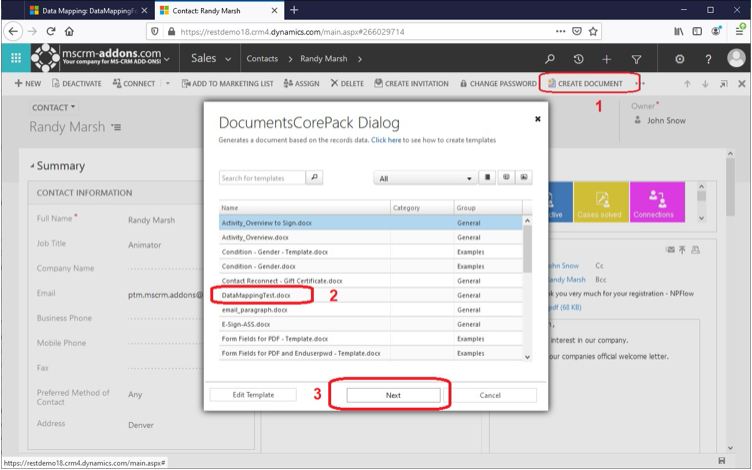Go to browser home page icon

pyautogui.click(x=70, y=32)
